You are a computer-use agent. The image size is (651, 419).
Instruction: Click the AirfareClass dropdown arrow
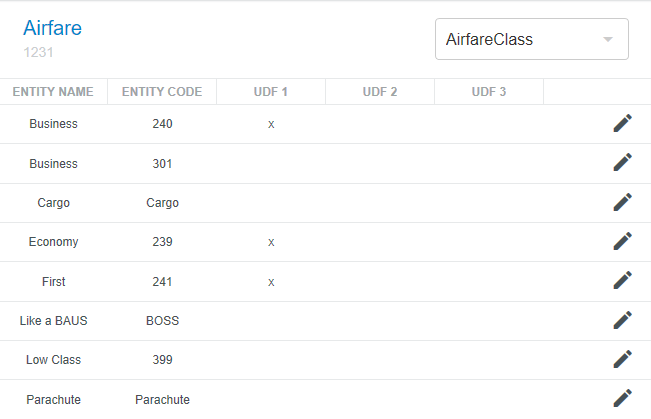(607, 40)
